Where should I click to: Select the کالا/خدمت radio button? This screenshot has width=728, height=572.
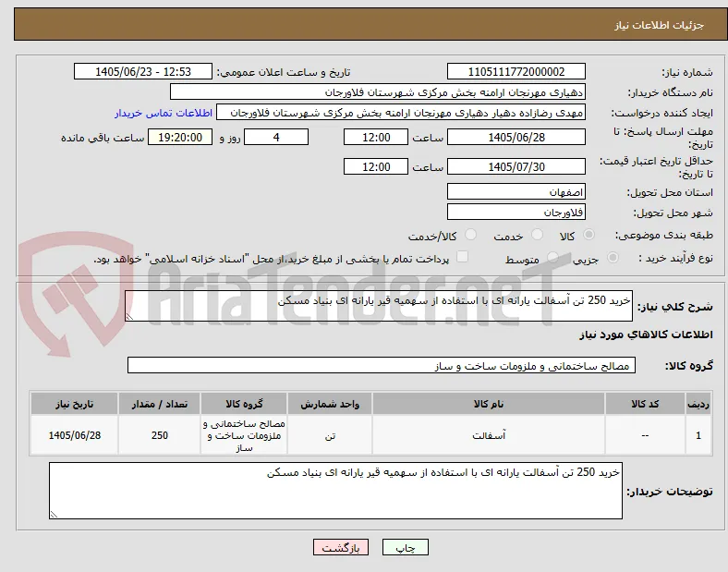pyautogui.click(x=470, y=235)
